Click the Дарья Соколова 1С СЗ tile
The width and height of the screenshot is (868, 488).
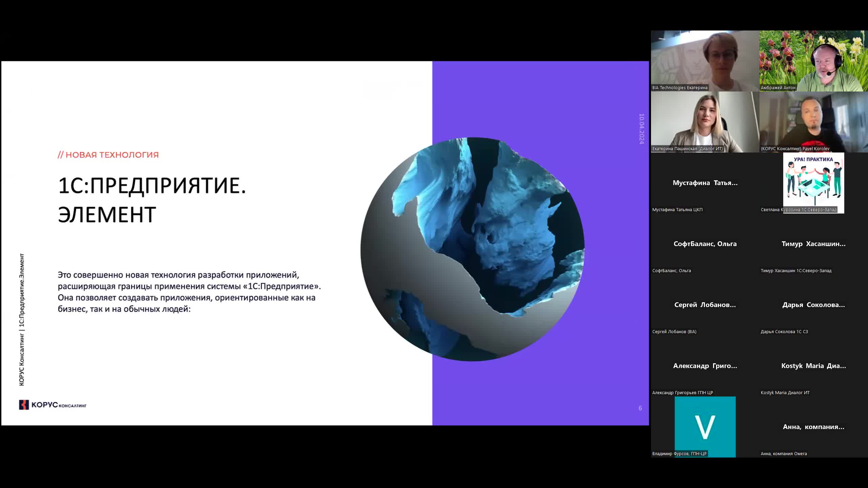coord(813,305)
